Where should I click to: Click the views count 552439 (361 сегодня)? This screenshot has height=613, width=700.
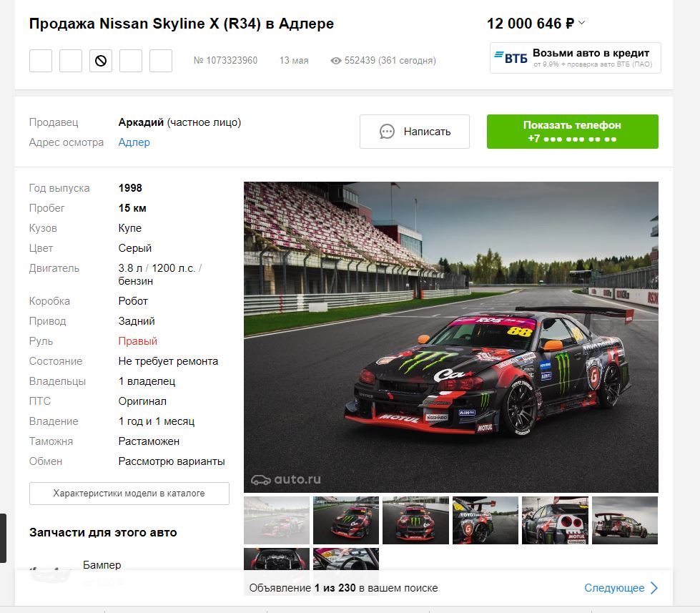390,60
